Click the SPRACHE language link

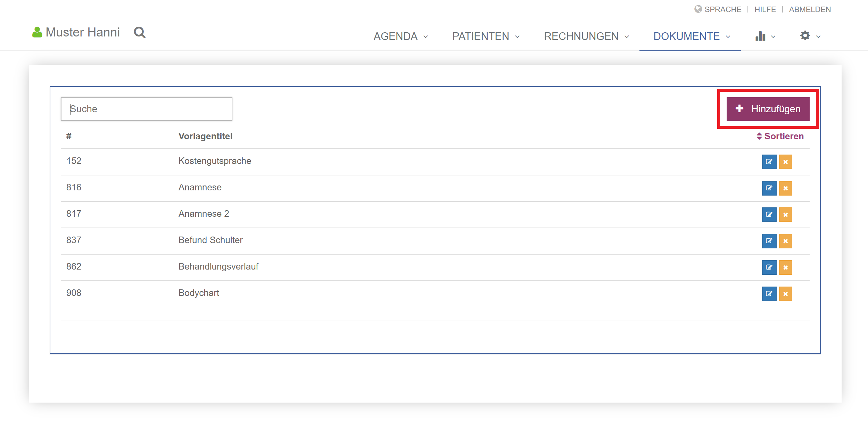(723, 9)
